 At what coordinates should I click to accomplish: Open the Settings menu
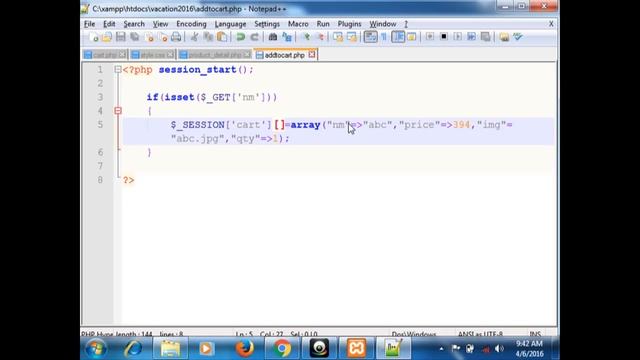267,24
